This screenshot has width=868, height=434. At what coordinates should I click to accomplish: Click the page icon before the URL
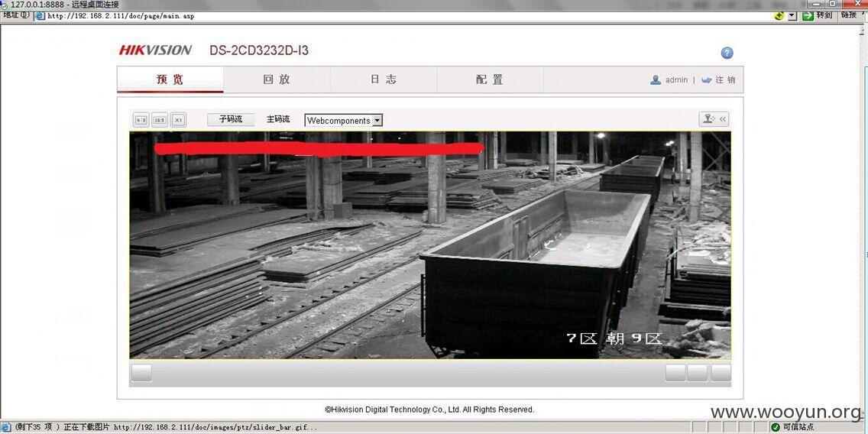tap(40, 16)
